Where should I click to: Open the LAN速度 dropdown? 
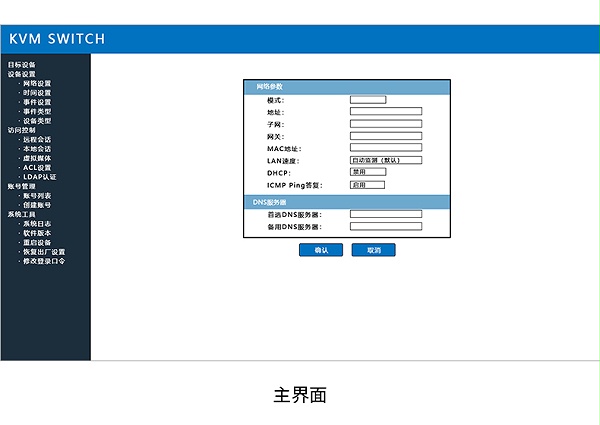(386, 160)
